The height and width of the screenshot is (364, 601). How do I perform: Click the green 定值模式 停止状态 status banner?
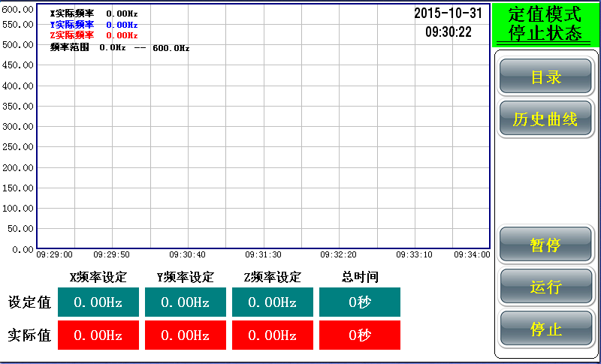click(x=545, y=24)
